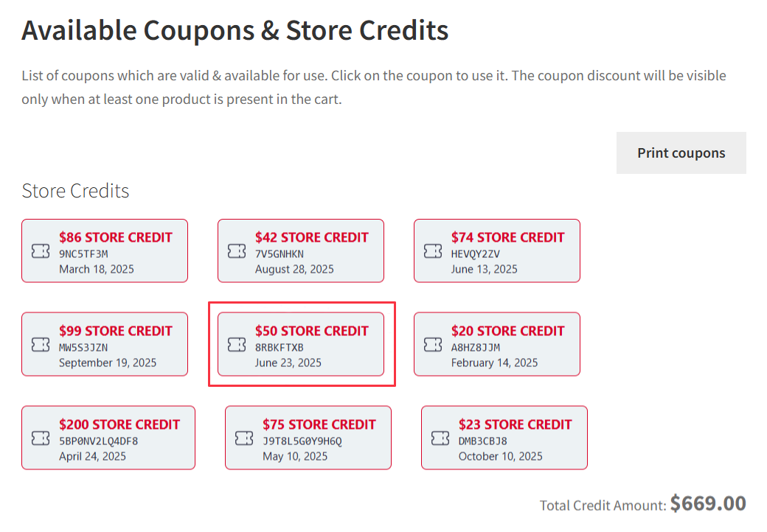Click ticket icon on $42 store credit
The image size is (767, 532).
click(237, 251)
